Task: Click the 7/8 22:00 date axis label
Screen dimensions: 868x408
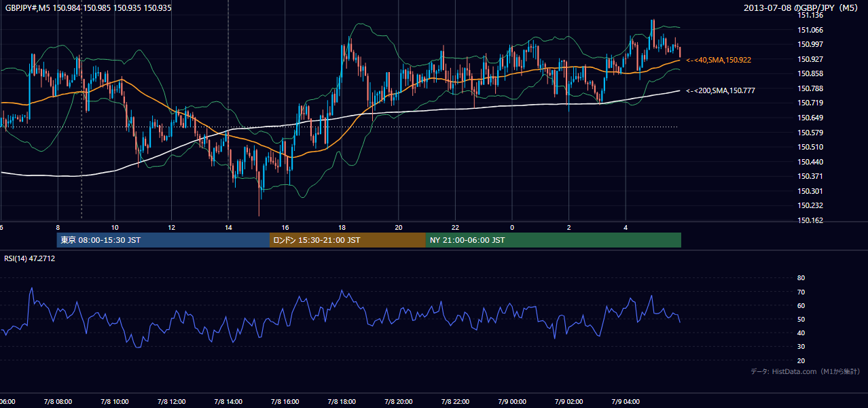Action: click(455, 402)
